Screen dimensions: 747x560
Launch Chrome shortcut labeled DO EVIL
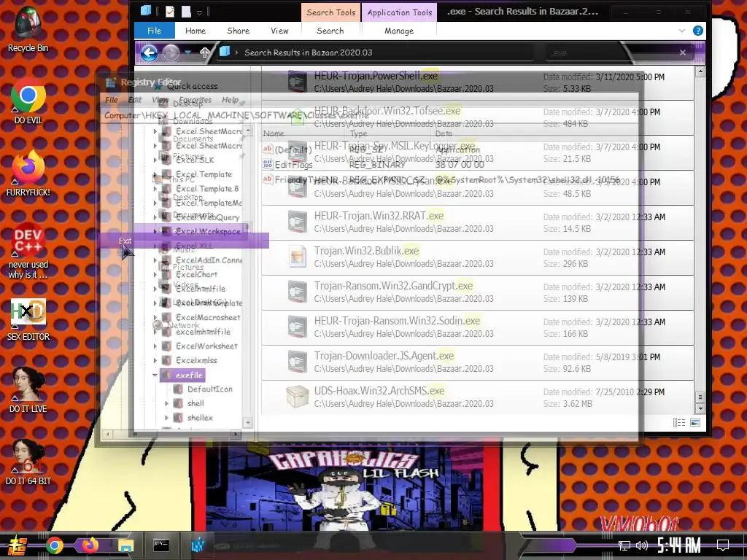(28, 102)
